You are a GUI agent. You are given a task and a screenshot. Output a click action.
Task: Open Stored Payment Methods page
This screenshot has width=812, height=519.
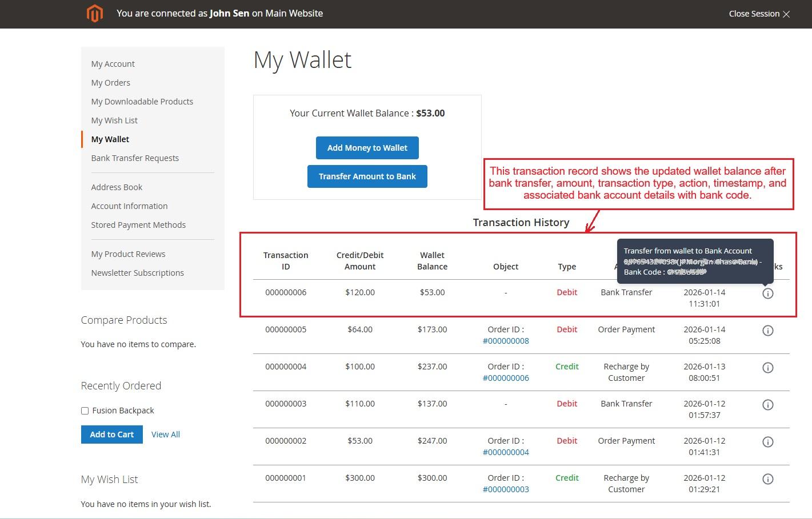(x=138, y=225)
